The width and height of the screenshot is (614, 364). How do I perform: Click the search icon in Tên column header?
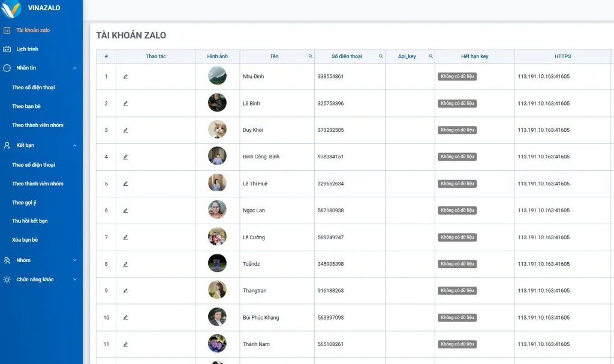(311, 56)
